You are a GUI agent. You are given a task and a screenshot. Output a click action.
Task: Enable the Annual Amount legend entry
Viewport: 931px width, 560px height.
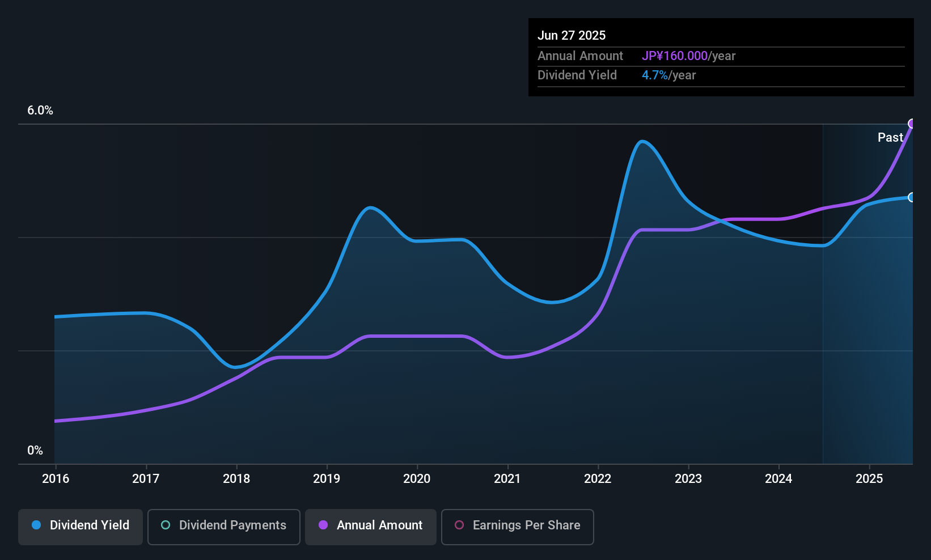coord(370,527)
